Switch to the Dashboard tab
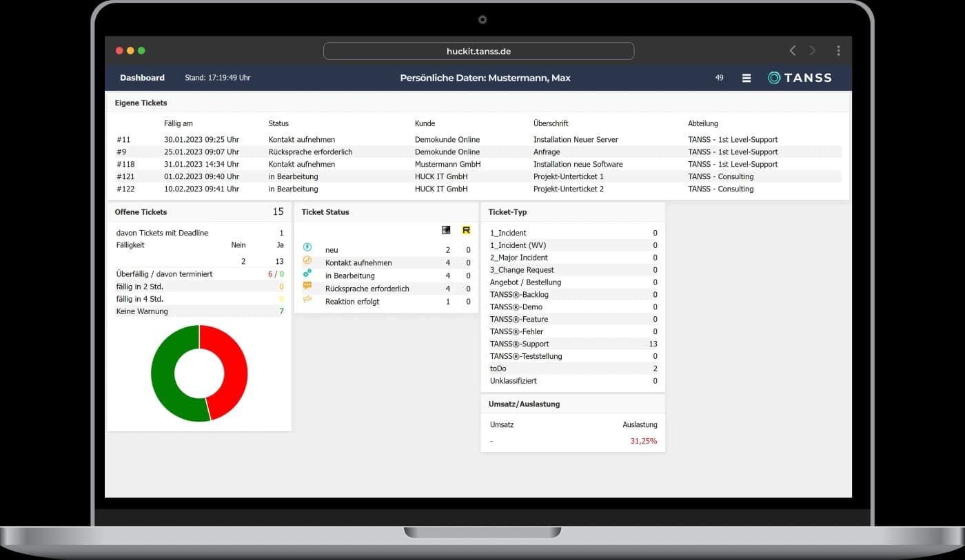Image resolution: width=965 pixels, height=560 pixels. pyautogui.click(x=142, y=78)
